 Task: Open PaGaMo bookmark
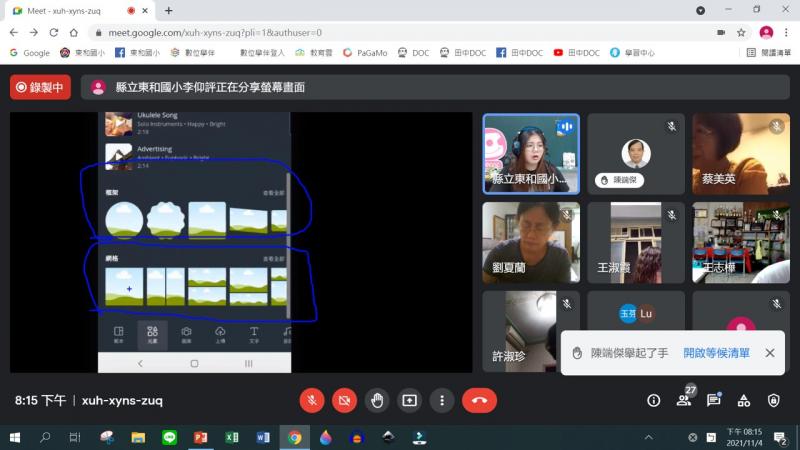[365, 53]
